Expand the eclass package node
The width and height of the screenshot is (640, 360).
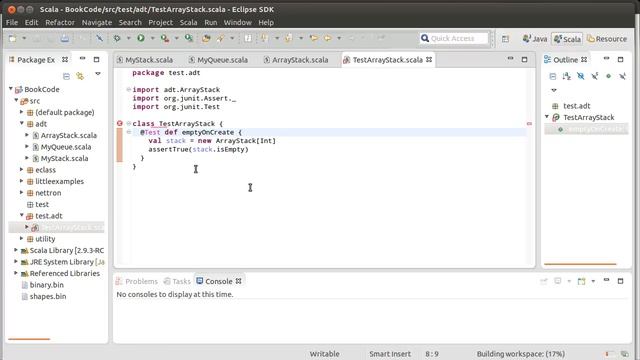[22, 169]
